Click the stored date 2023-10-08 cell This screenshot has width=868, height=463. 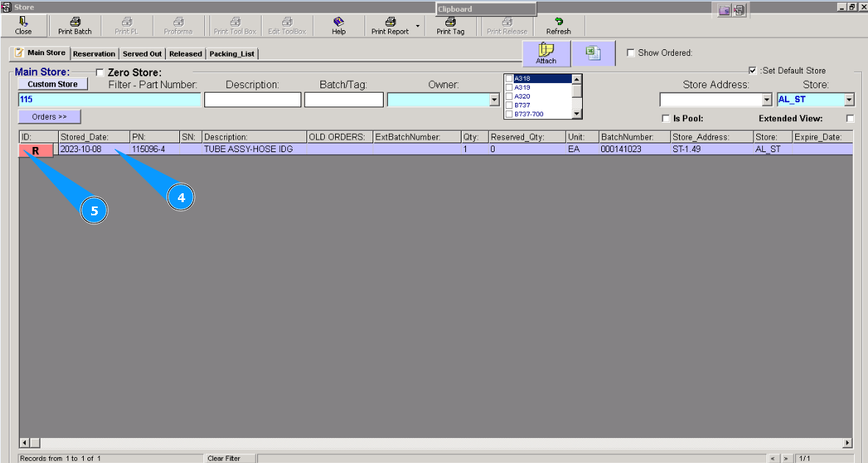pos(94,149)
